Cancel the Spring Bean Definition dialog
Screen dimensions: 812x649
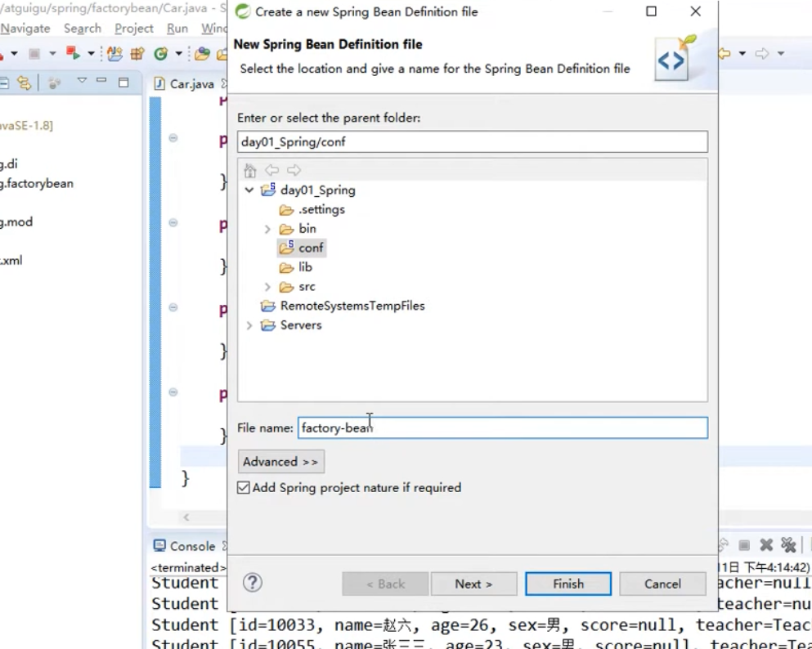(x=663, y=584)
